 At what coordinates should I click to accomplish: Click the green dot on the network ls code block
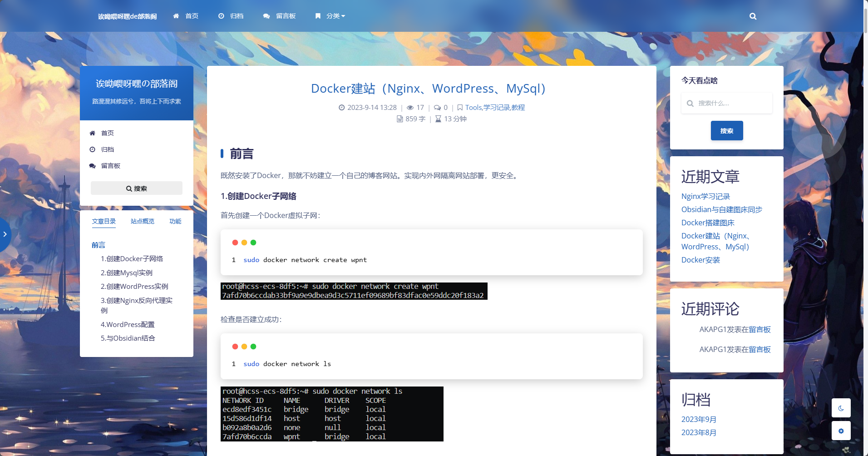(253, 347)
